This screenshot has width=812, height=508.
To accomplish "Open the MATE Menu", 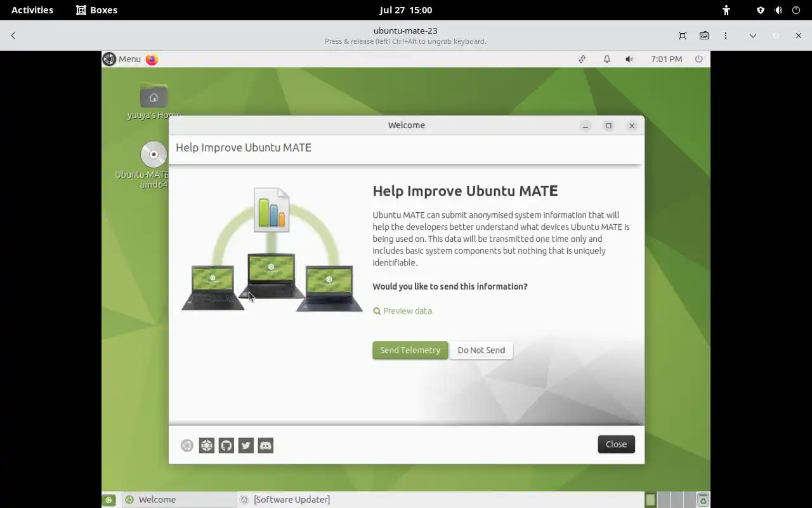I will [122, 59].
